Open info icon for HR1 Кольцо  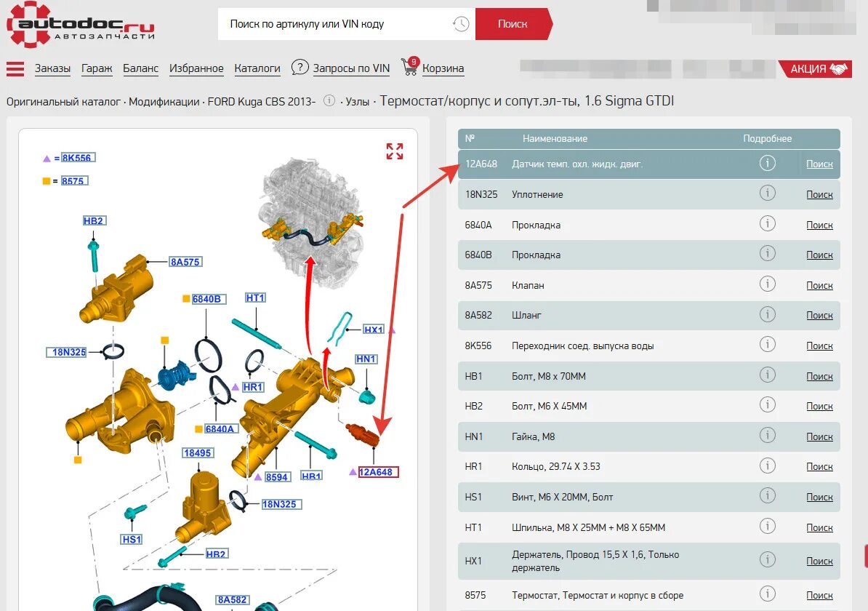point(767,466)
